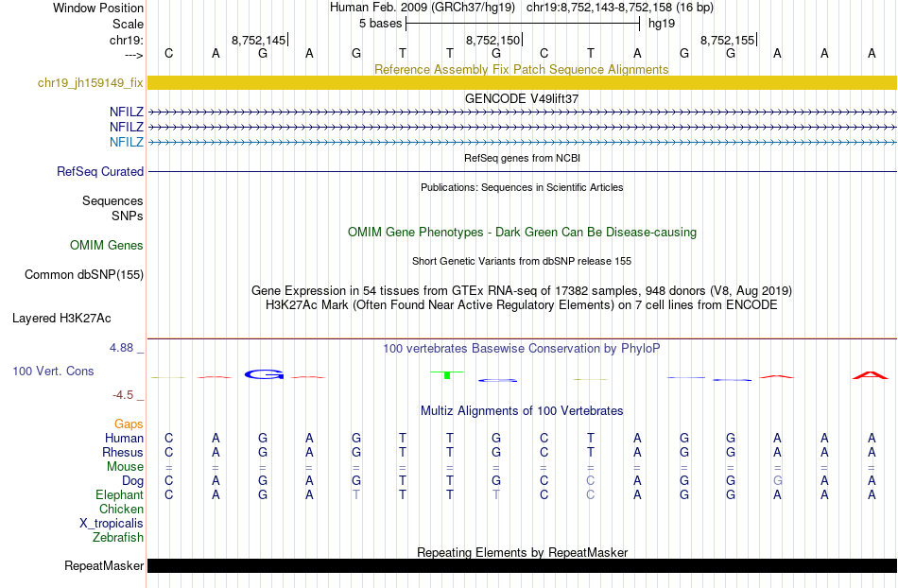The image size is (898, 588).
Task: Select the Layered H3K27Ac track label
Action: click(61, 319)
